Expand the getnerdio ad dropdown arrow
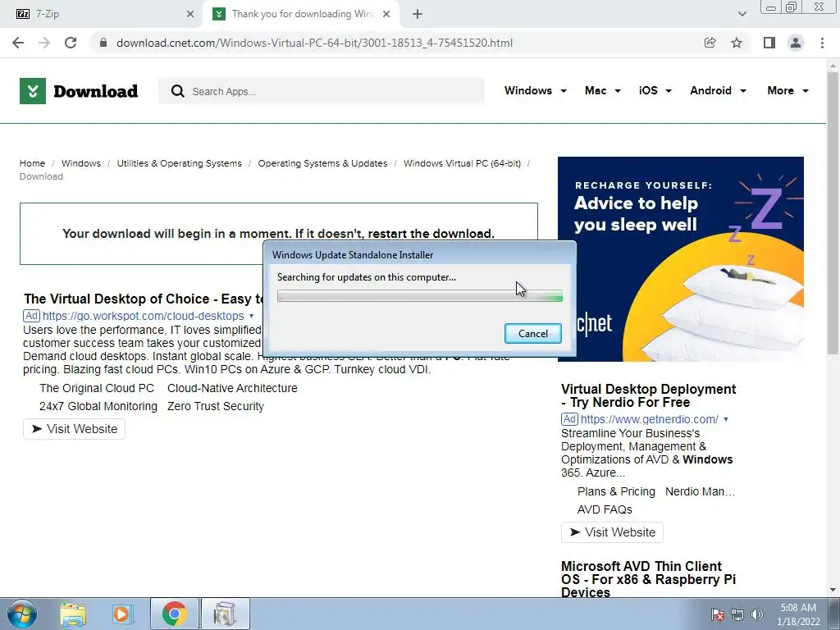This screenshot has height=630, width=840. [x=726, y=419]
